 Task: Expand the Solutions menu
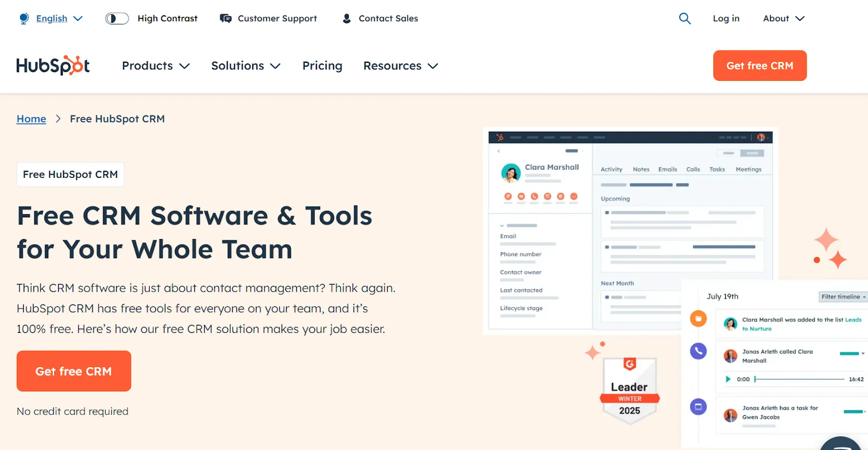(x=246, y=66)
